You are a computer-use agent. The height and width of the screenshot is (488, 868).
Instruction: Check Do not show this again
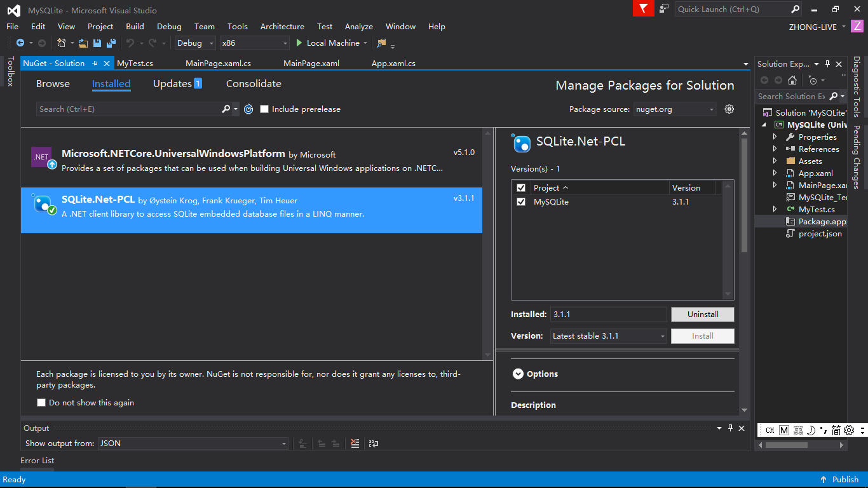click(x=41, y=403)
